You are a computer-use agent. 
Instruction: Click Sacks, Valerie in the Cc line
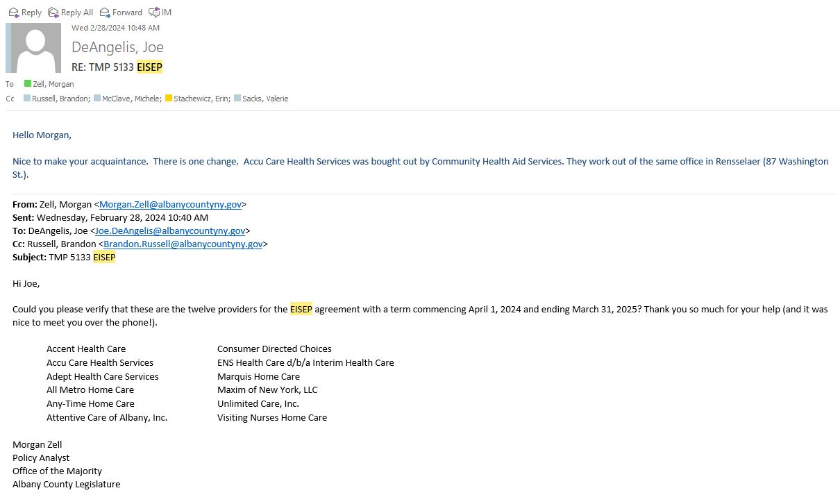tap(265, 99)
